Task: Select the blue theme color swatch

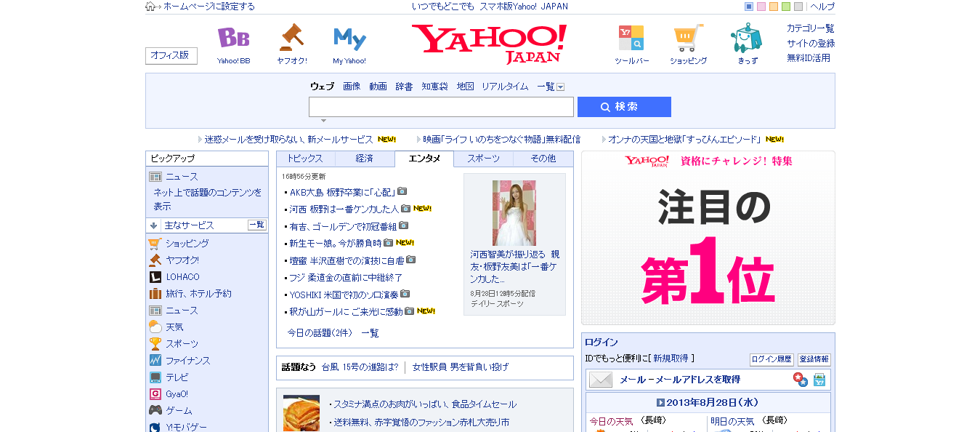Action: pyautogui.click(x=749, y=7)
